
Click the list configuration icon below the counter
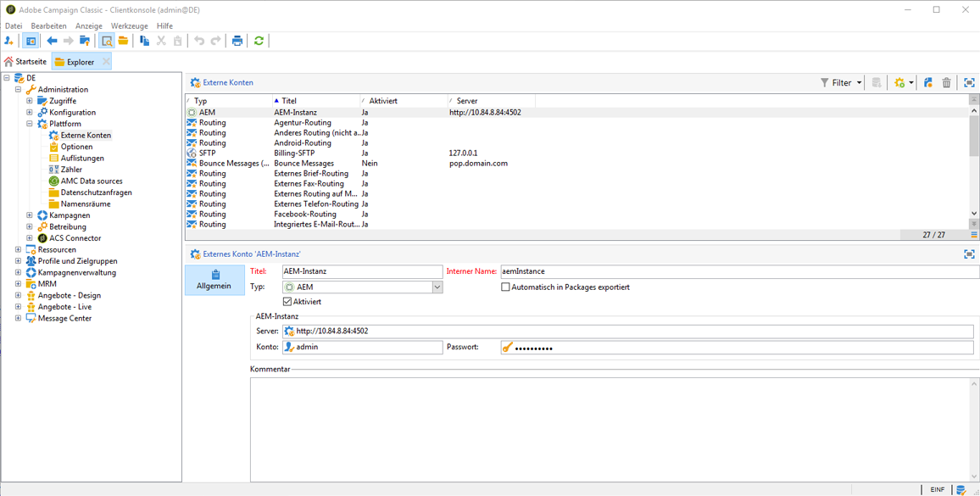(974, 235)
